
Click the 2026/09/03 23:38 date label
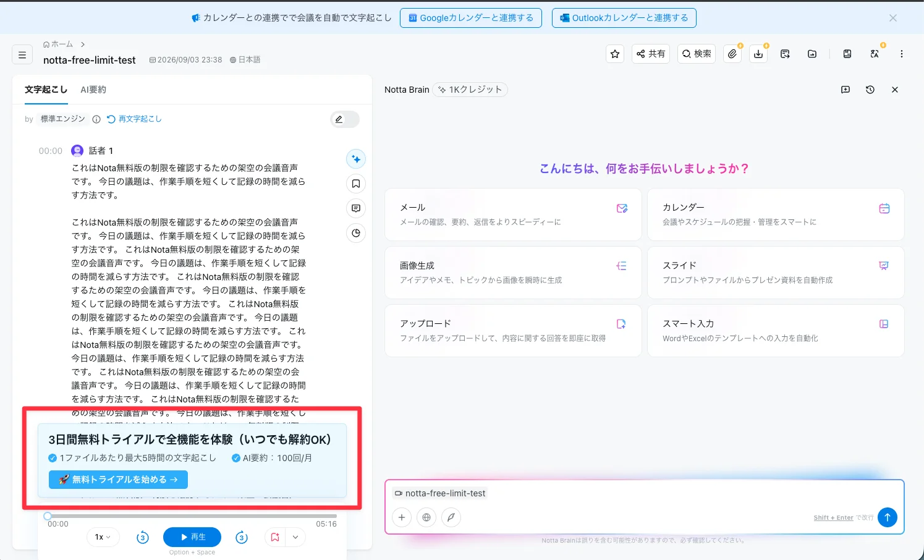click(x=185, y=60)
